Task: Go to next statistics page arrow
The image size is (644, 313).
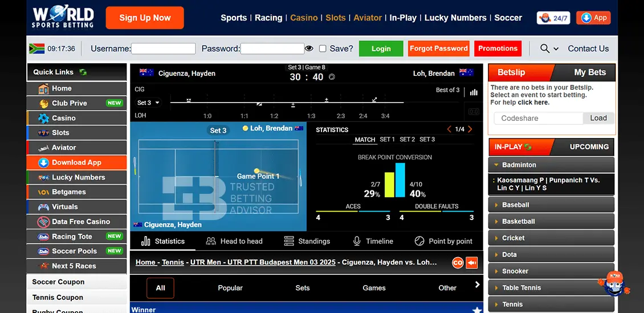Action: [470, 129]
